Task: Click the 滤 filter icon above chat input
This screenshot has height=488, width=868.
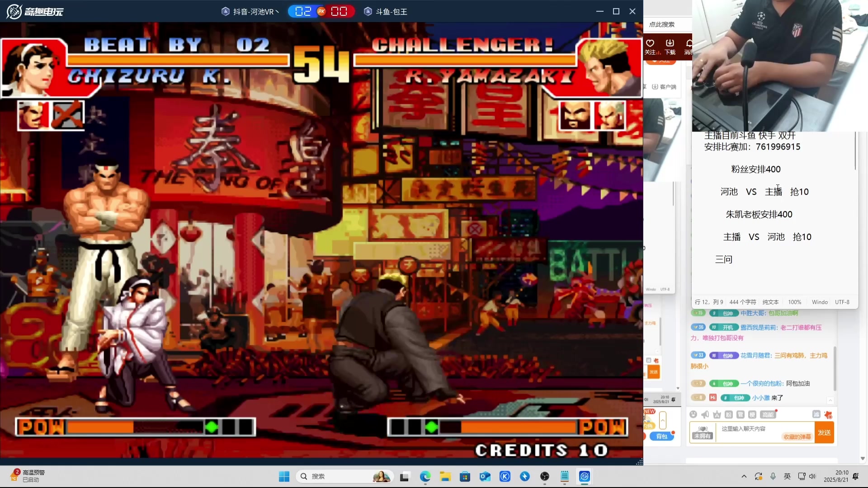Action: [816, 414]
